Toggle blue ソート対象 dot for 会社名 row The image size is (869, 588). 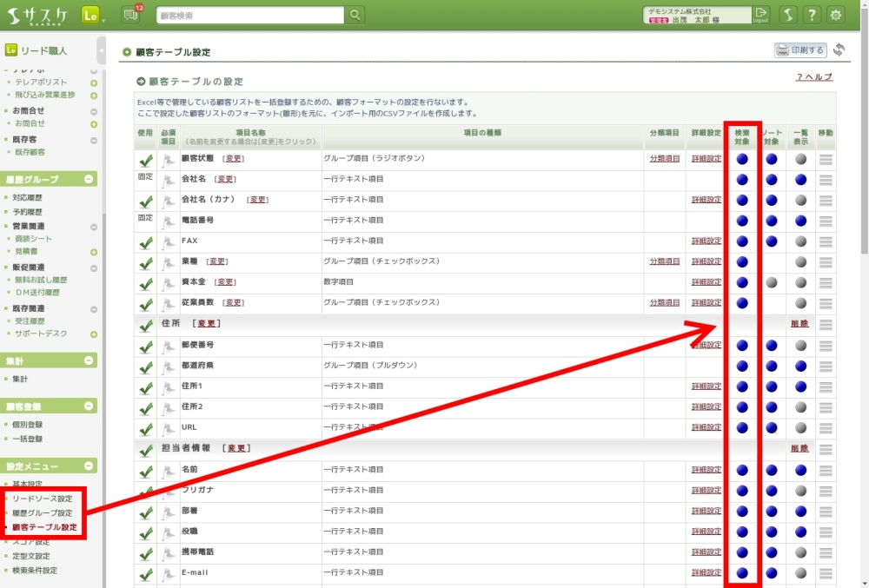(772, 180)
